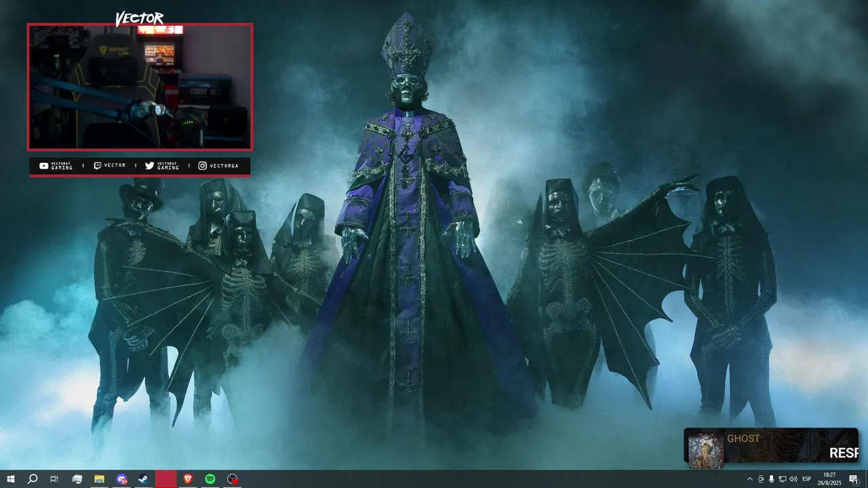Click the YouTube Vectorat Gaming label
868x488 pixels.
[56, 166]
